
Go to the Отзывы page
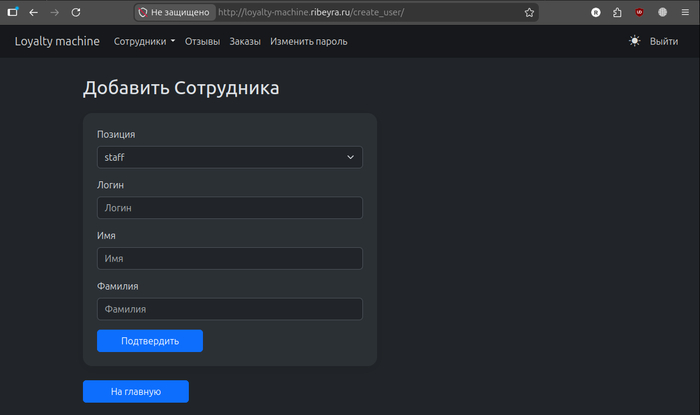coord(202,41)
